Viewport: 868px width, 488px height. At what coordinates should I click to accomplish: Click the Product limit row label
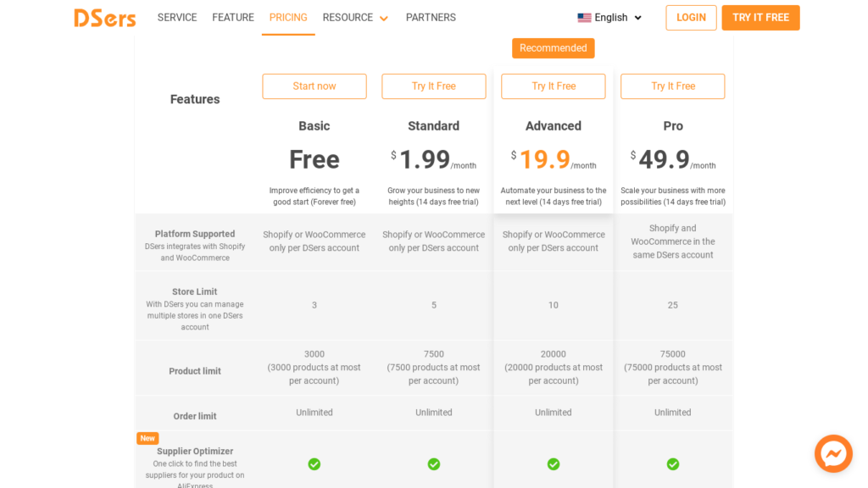coord(195,371)
